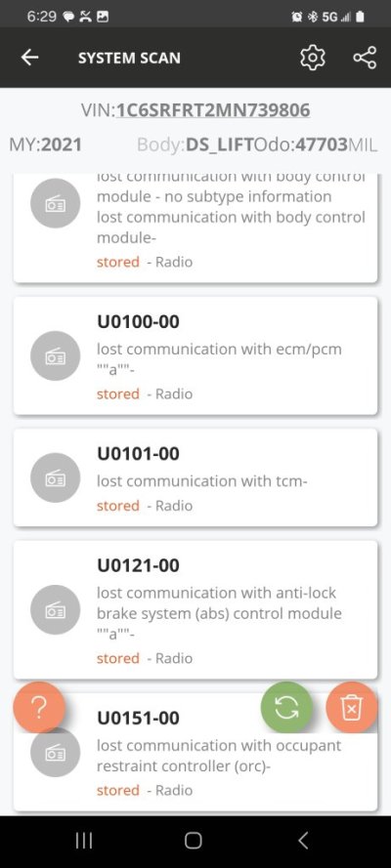Select U0121-00 anti-lock brake system entry
This screenshot has width=391, height=868.
(x=195, y=609)
